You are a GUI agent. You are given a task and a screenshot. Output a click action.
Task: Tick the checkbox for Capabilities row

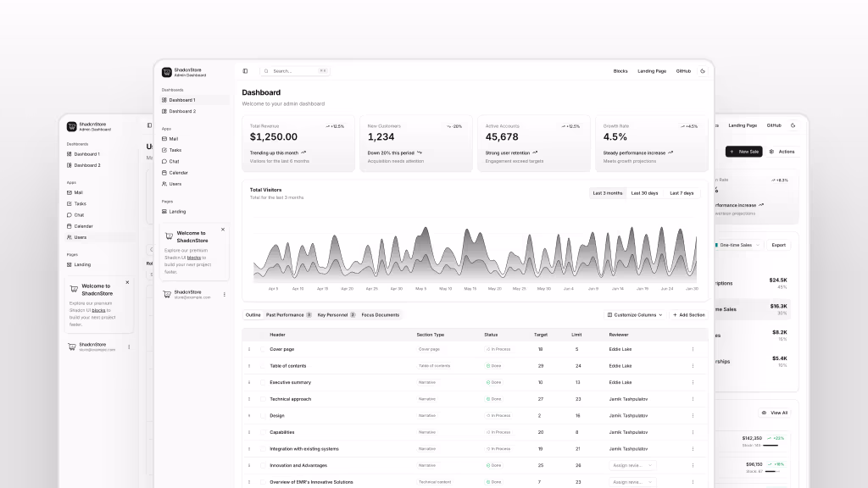click(x=263, y=432)
